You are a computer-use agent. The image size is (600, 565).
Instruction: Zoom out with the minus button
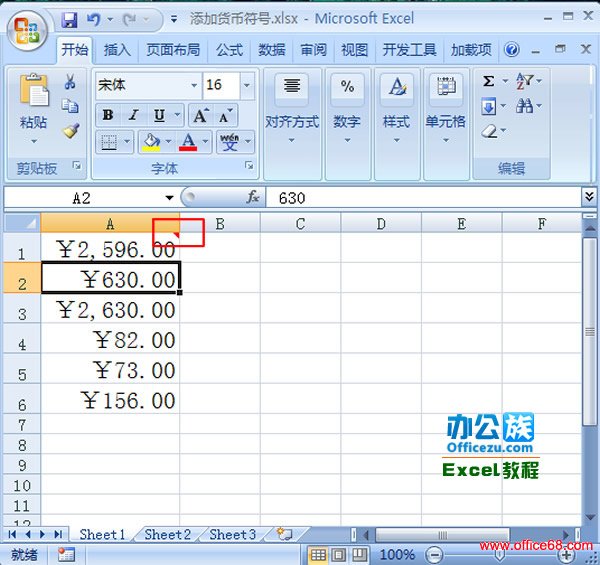[434, 555]
